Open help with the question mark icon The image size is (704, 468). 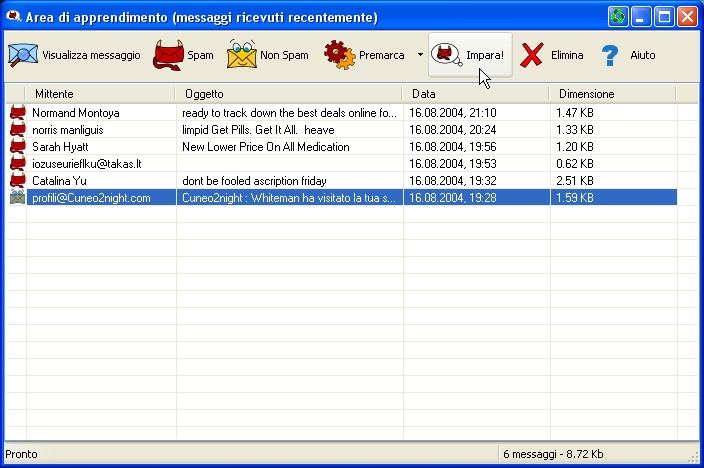pyautogui.click(x=610, y=55)
